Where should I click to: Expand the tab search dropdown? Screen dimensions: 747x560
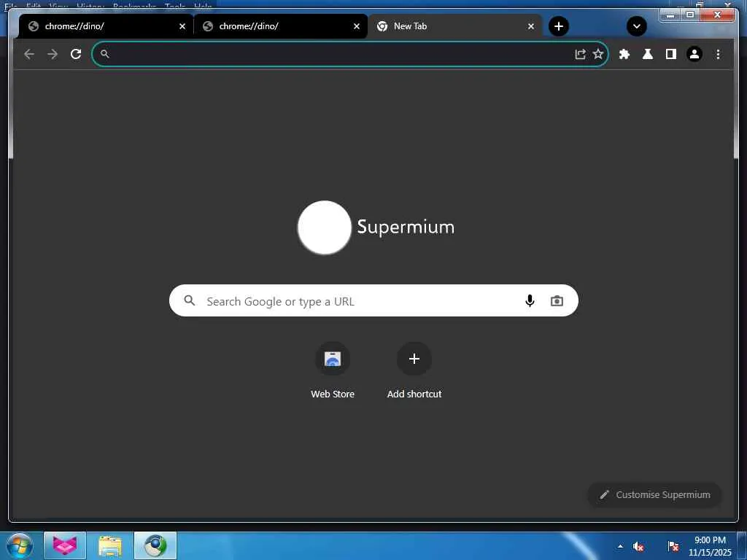click(636, 26)
